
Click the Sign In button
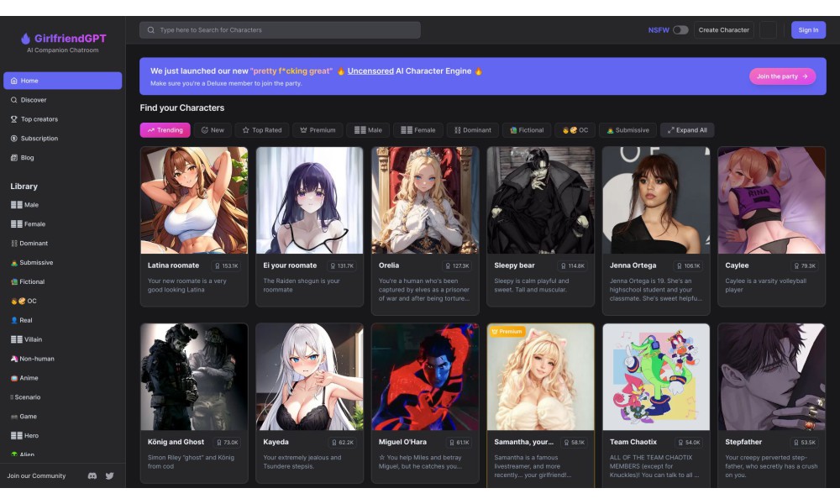click(808, 30)
